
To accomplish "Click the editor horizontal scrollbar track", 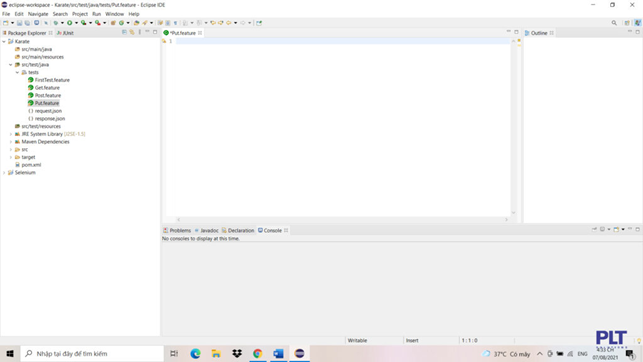I will (342, 220).
